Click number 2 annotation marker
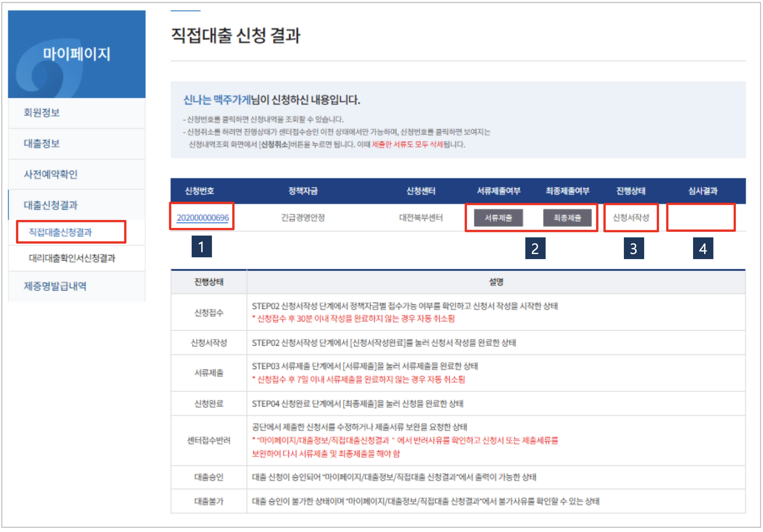 pos(535,248)
